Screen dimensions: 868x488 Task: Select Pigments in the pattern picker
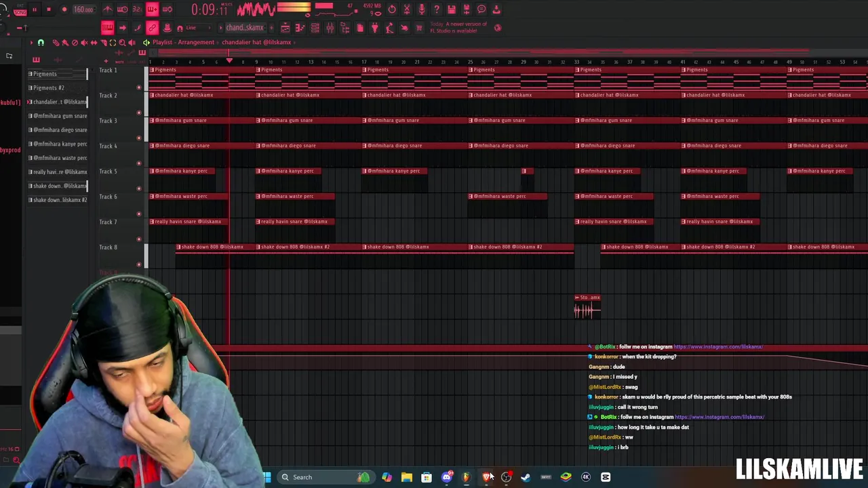[58, 74]
